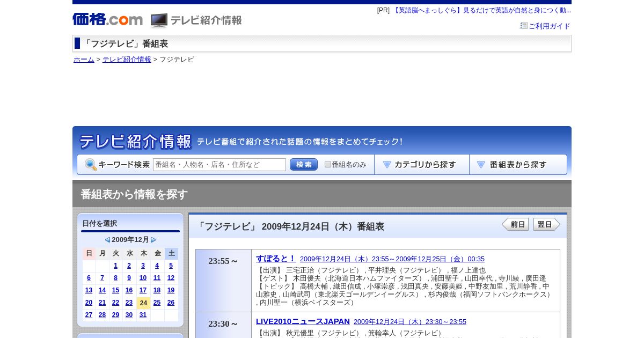
Task: Go to テレビ紹介情報 breadcrumb link
Action: coord(127,60)
